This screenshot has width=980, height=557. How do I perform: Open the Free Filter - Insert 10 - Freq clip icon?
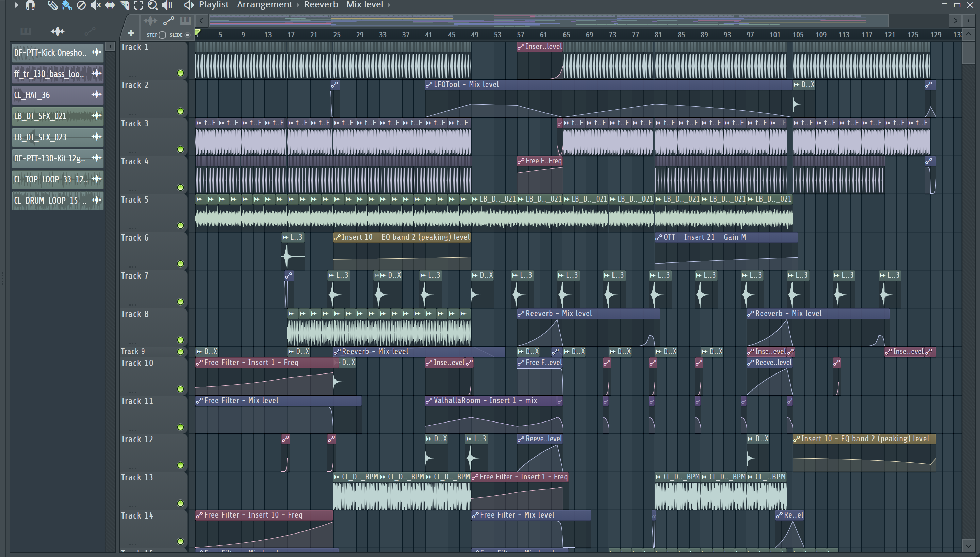click(199, 515)
